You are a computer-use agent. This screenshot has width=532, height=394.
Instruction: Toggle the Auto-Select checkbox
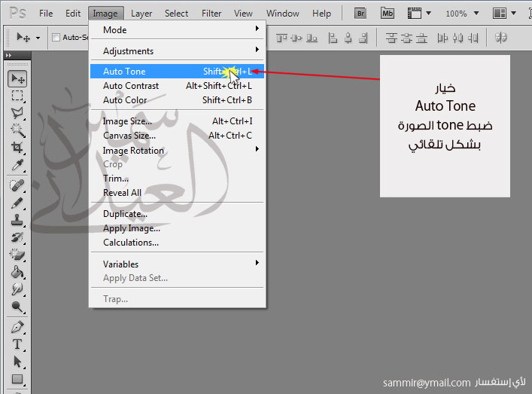(56, 38)
